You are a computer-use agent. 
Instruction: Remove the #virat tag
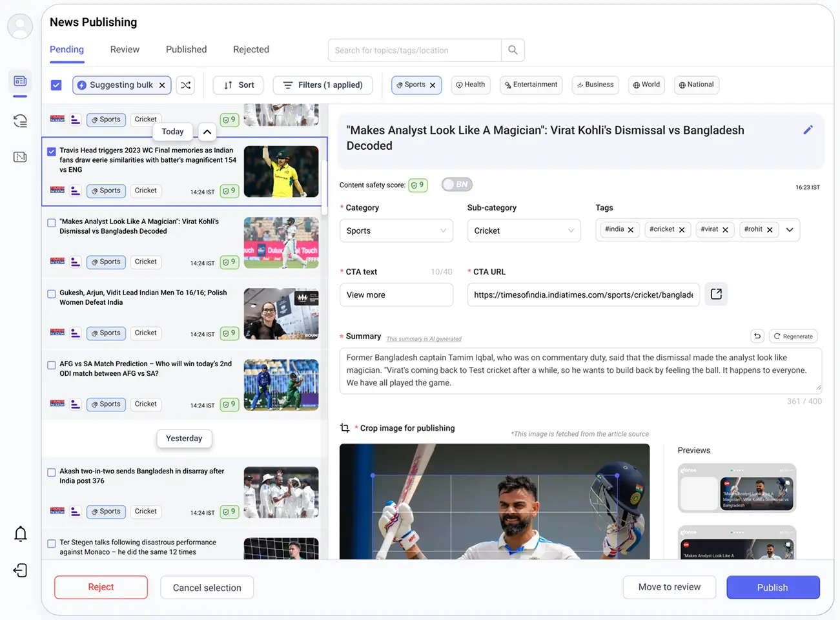point(725,230)
